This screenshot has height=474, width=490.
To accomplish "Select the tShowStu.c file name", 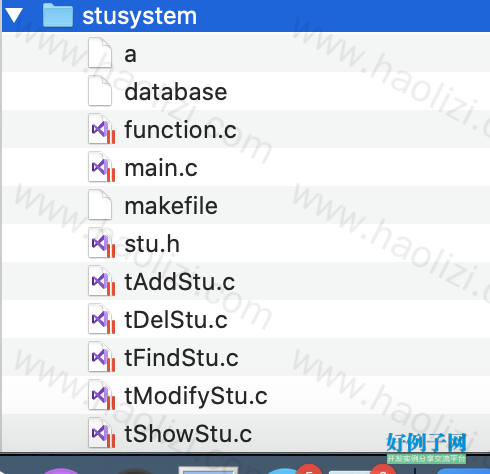I will pos(188,434).
